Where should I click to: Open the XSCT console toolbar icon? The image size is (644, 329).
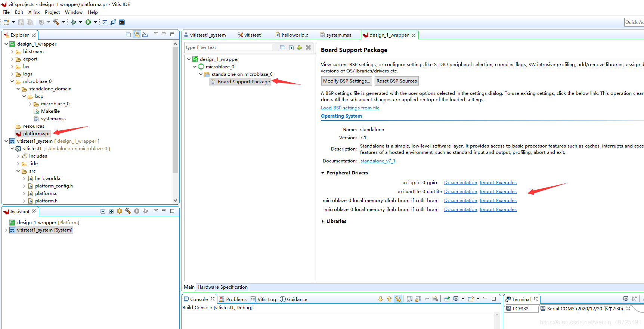point(105,22)
